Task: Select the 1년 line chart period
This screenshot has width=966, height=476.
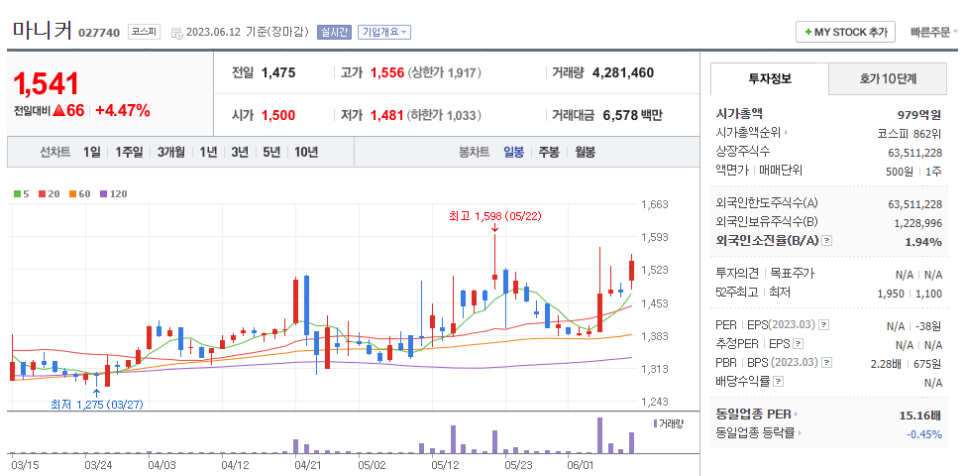Action: pos(208,152)
